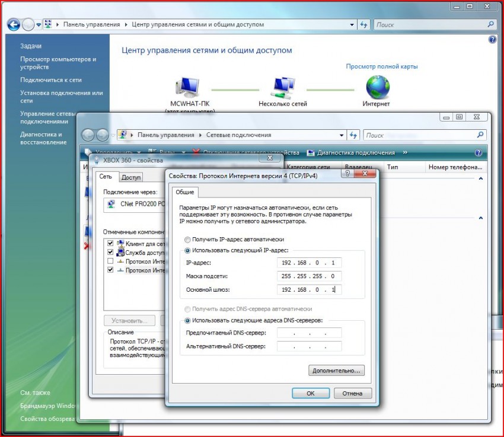504x437 pixels.
Task: Click the folder icon in the Сетевые подключения address bar
Action: click(x=123, y=135)
